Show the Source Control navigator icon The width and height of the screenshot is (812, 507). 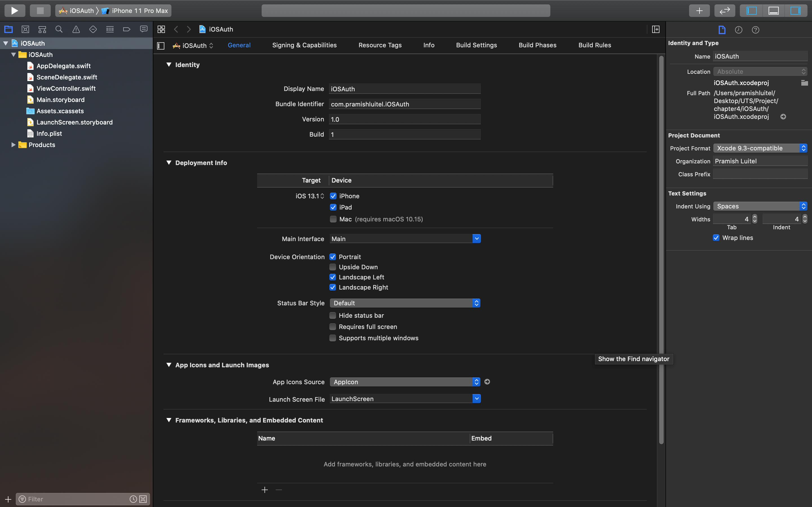[x=25, y=29]
